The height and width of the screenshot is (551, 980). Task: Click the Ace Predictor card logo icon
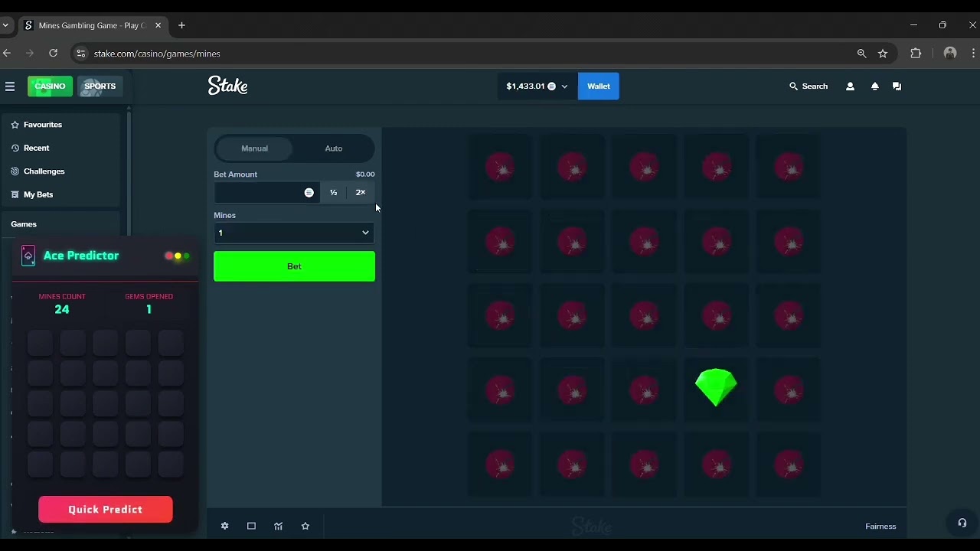[28, 256]
